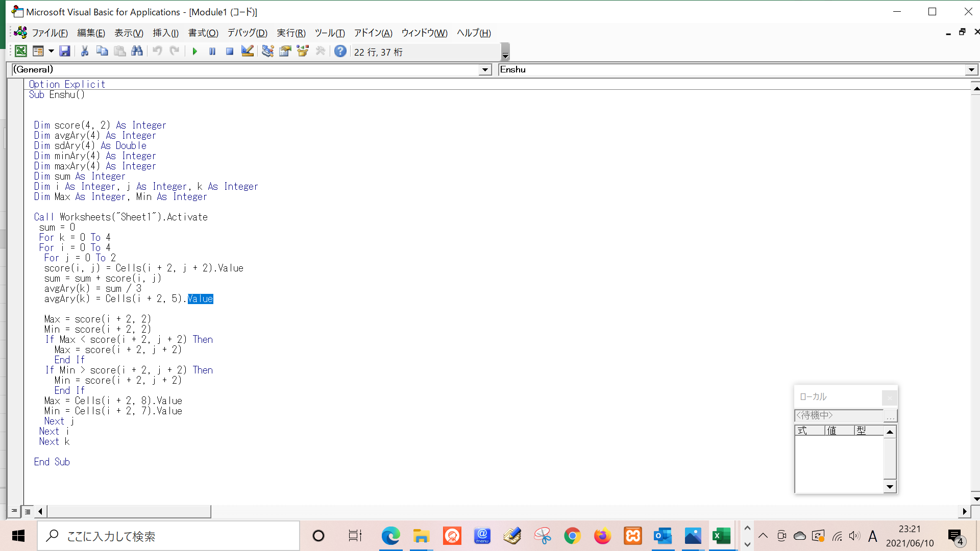
Task: Click Locals window scroll down arrow
Action: [x=890, y=487]
